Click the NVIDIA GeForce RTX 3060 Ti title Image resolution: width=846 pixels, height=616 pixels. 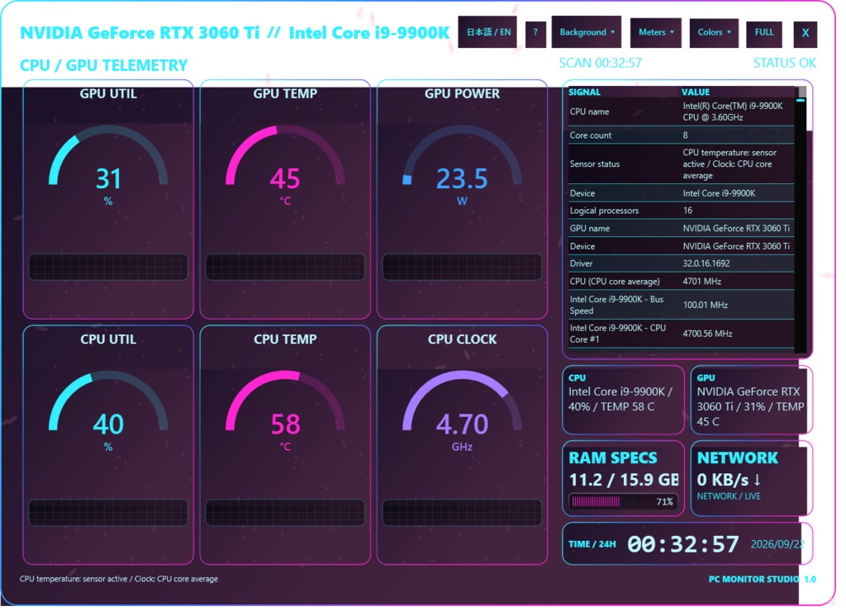141,33
